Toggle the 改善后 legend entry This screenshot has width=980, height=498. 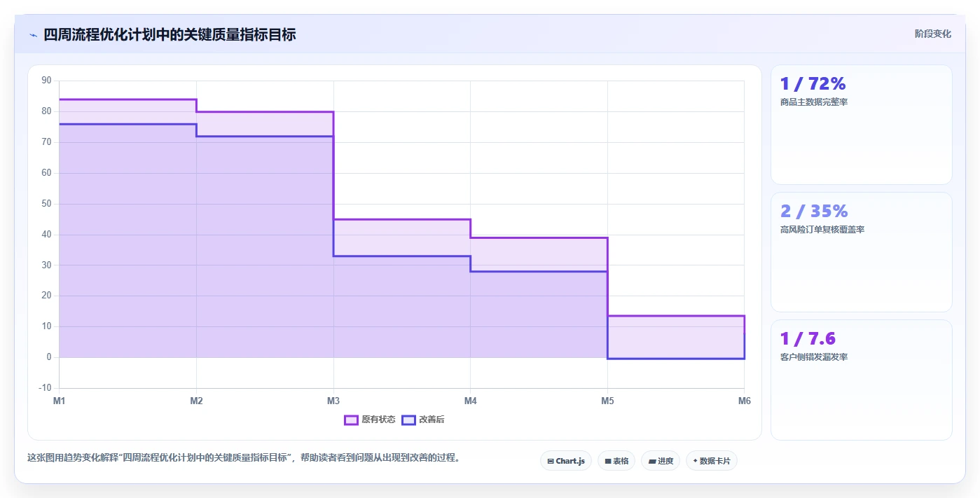click(x=423, y=420)
